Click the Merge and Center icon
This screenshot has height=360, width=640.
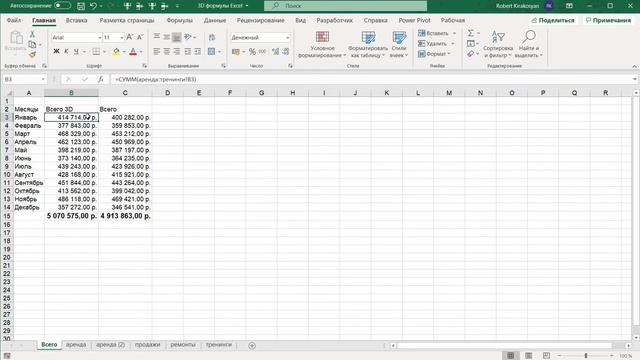click(211, 51)
